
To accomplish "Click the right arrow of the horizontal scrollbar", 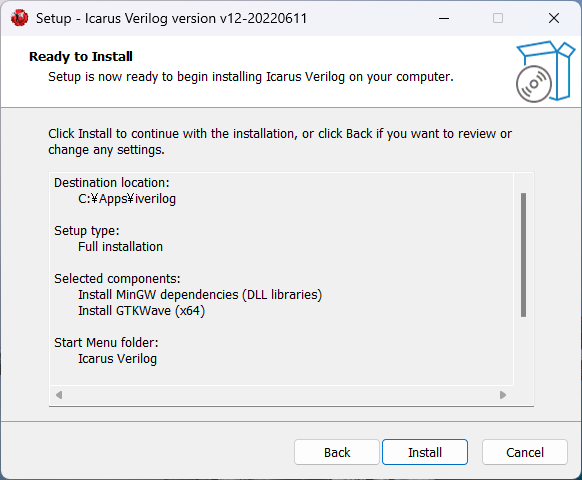I will 503,395.
